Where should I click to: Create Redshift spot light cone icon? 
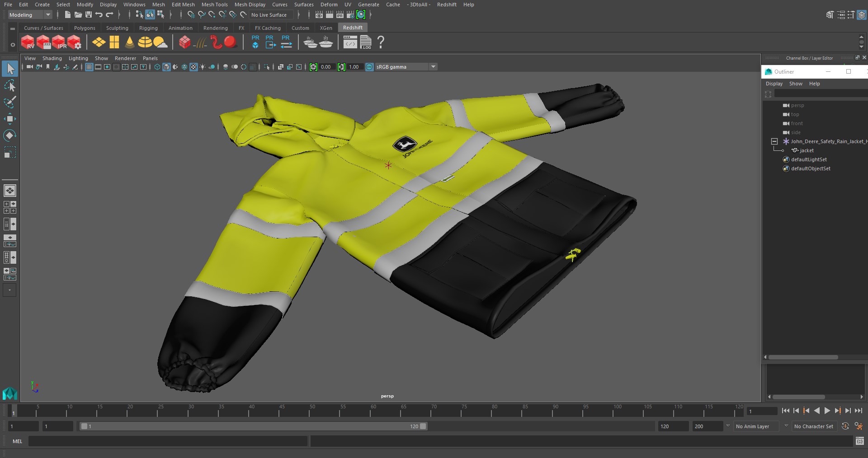(130, 42)
